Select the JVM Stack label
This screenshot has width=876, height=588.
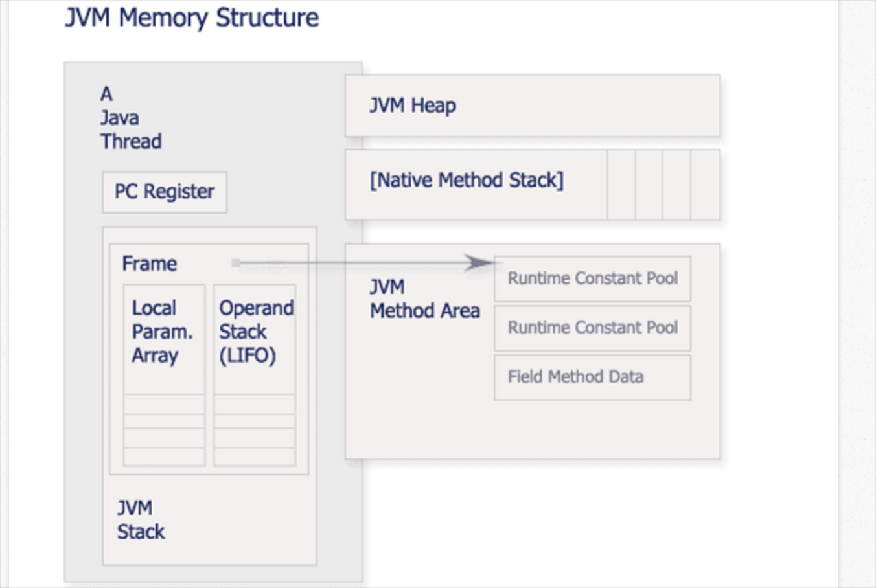point(141,520)
